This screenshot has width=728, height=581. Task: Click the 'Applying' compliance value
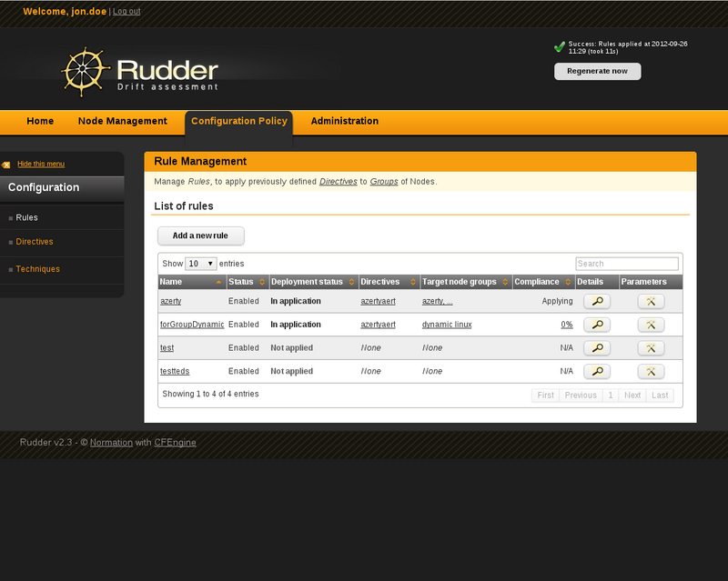(557, 301)
